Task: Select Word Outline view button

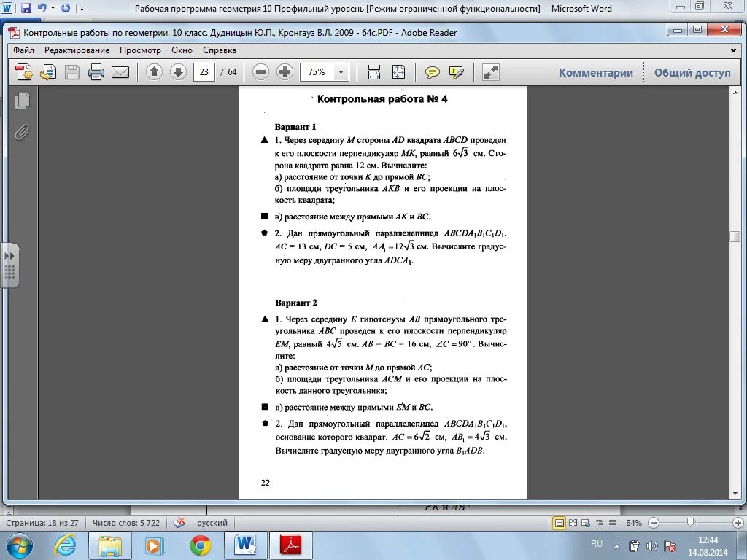Action: pos(600,523)
